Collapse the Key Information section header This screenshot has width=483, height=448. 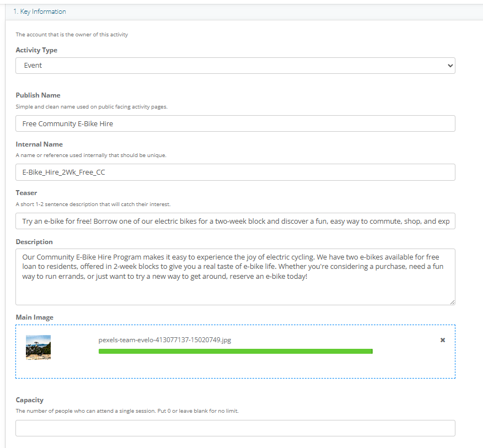(40, 12)
